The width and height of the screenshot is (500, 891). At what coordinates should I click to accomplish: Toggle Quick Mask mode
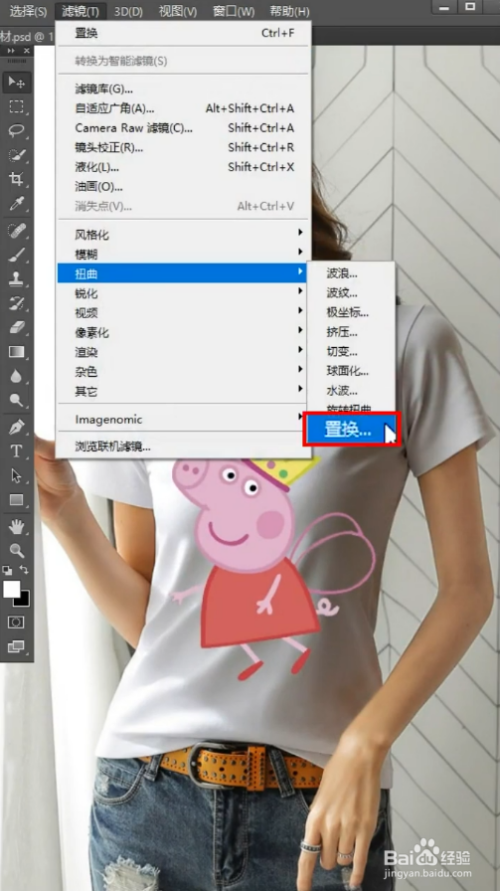pos(16,622)
